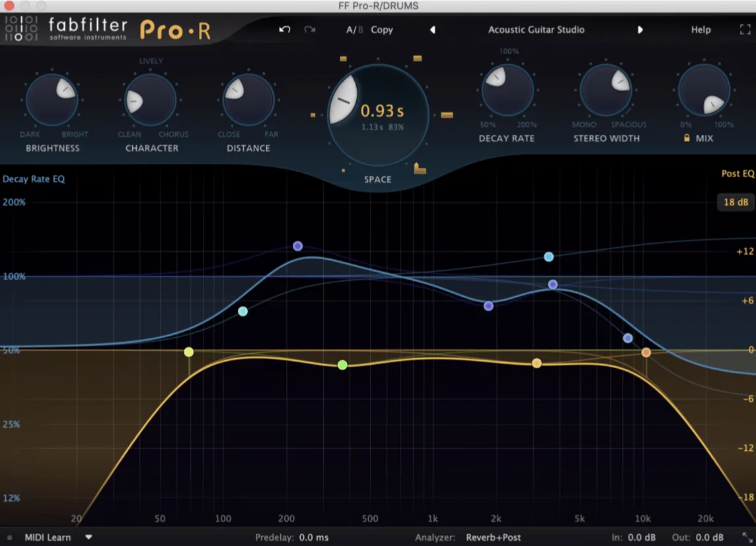The width and height of the screenshot is (756, 546).
Task: Click the large Space knob
Action: 378,115
